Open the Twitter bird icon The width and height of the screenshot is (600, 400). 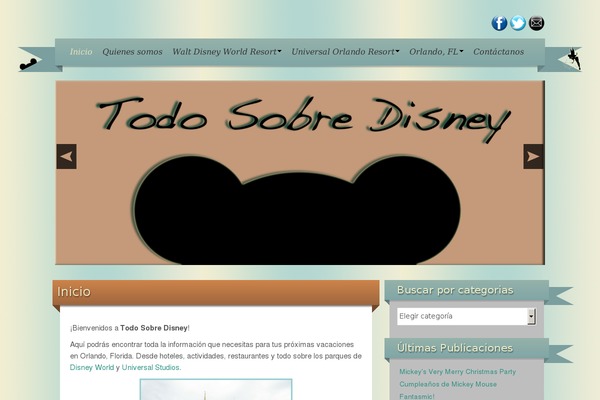(x=518, y=23)
